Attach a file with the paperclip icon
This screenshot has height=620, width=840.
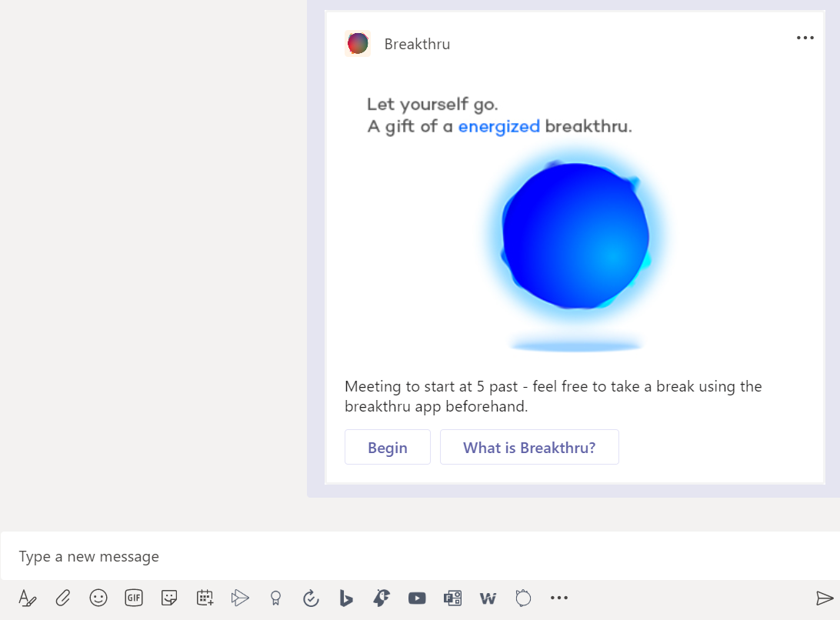62,598
